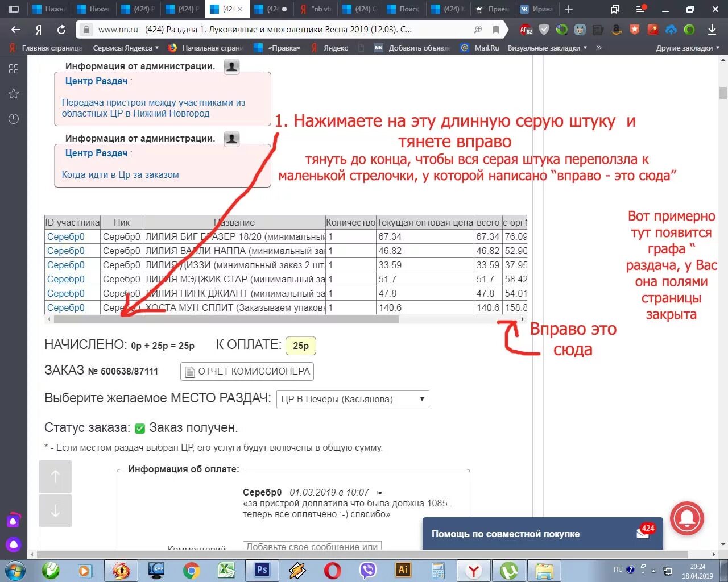The image size is (728, 582).
Task: Click the padlock site security icon
Action: click(86, 30)
